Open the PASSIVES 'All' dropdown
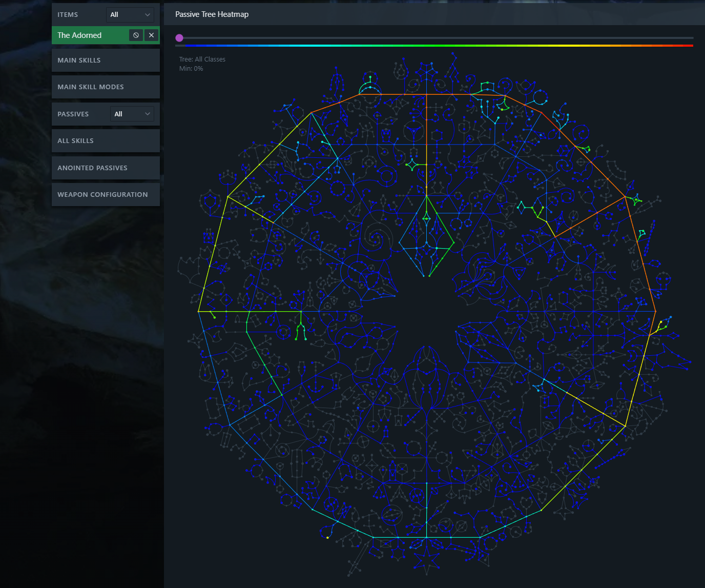705x588 pixels. click(x=132, y=114)
